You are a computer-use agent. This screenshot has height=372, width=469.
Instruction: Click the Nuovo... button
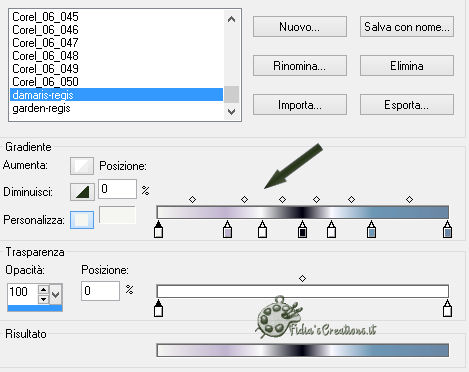(300, 27)
